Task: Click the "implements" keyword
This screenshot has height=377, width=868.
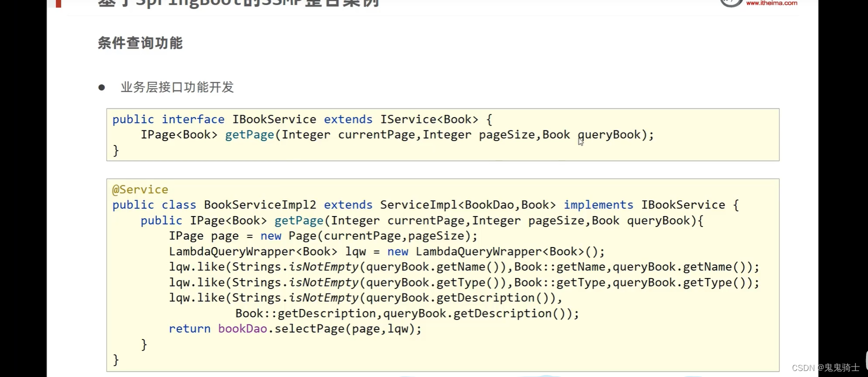Action: click(598, 205)
